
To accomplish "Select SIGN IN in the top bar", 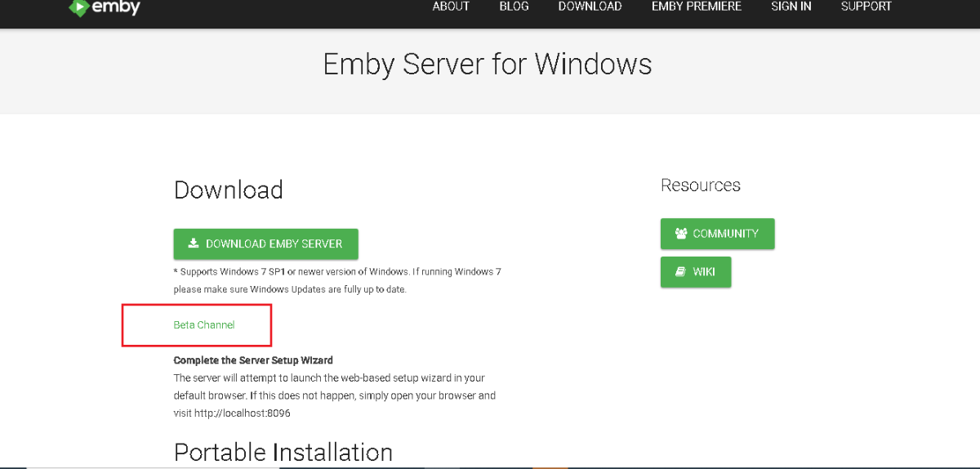I will pos(791,7).
